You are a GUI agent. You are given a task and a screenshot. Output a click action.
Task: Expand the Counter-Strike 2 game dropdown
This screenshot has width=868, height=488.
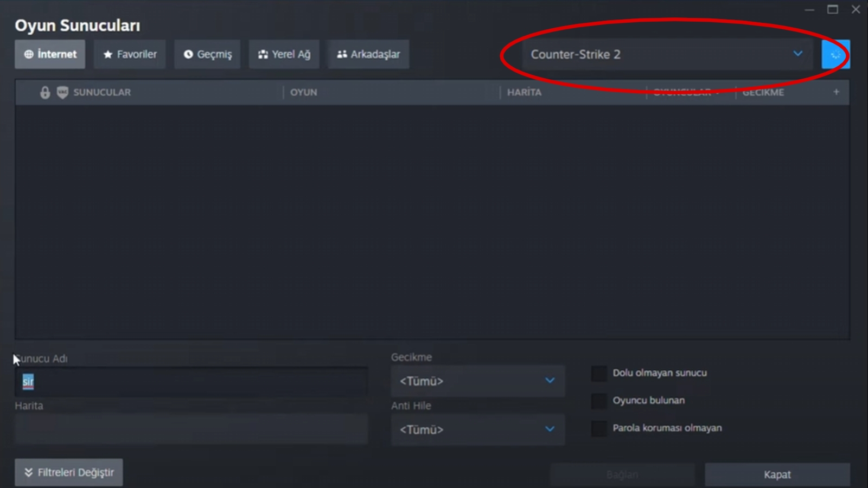click(x=666, y=54)
